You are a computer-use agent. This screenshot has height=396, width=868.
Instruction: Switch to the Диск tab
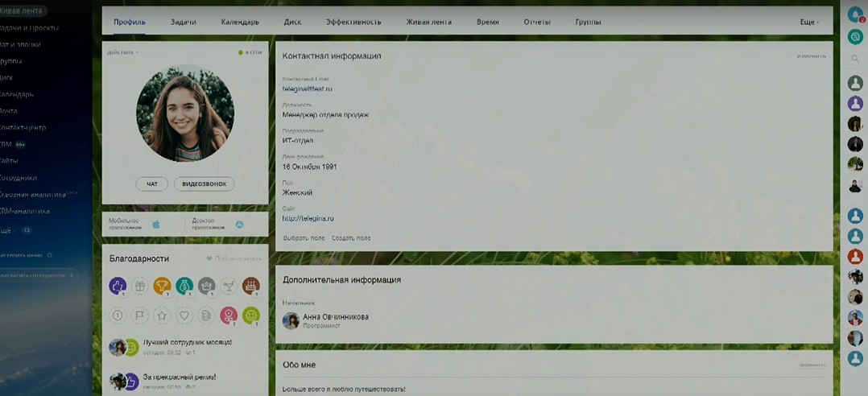coord(292,22)
